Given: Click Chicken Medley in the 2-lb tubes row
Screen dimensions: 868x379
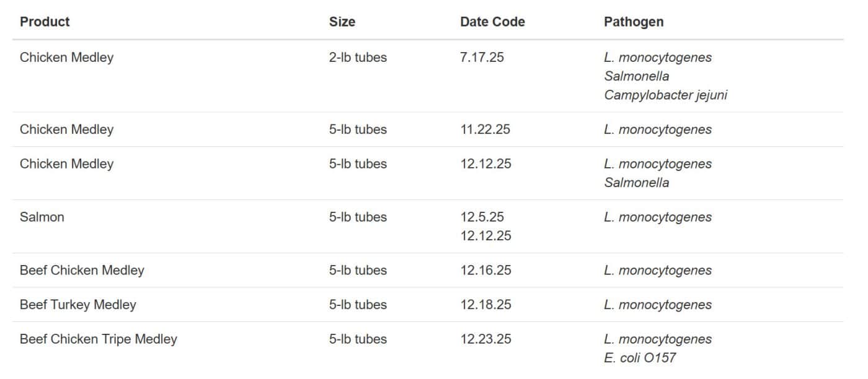Looking at the screenshot, I should [67, 58].
